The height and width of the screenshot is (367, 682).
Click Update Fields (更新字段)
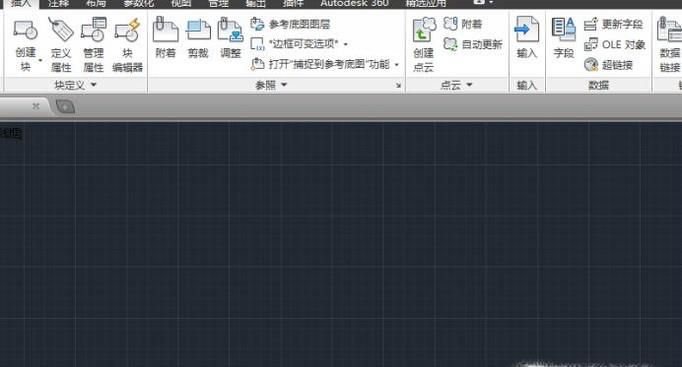(614, 24)
